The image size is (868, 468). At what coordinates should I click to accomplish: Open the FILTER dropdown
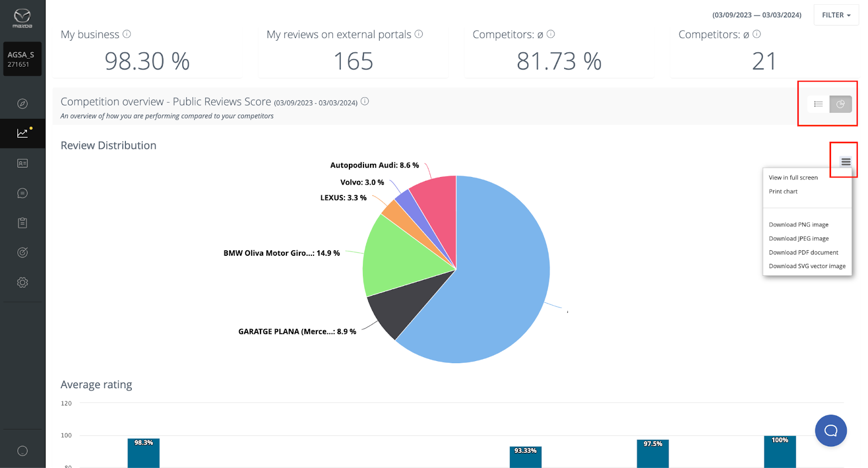click(x=836, y=15)
